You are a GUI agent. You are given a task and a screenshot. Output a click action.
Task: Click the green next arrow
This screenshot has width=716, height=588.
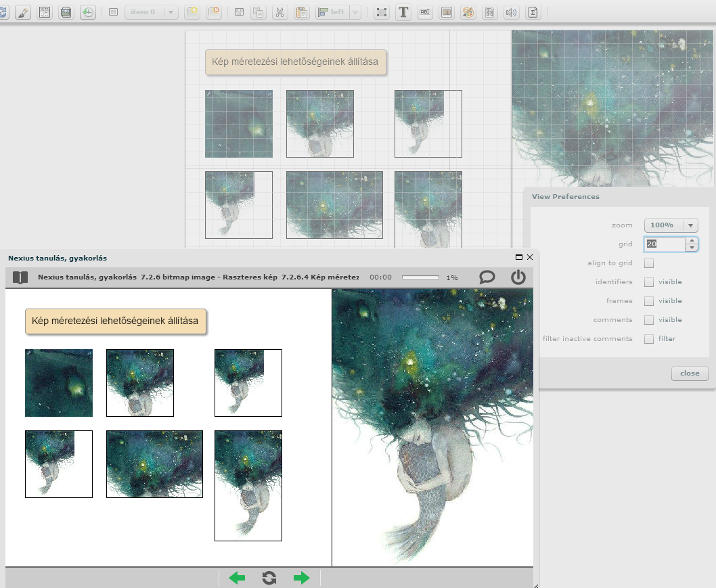pyautogui.click(x=301, y=578)
